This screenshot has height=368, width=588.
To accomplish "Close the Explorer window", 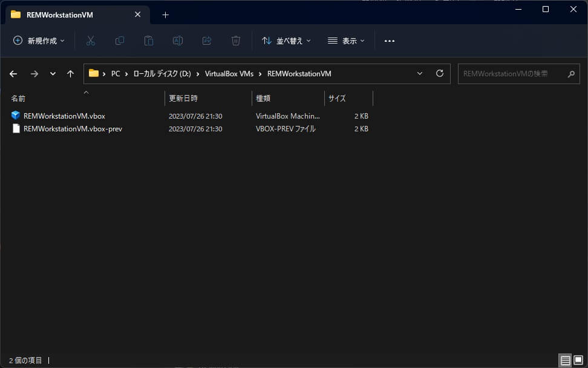I will tap(573, 9).
